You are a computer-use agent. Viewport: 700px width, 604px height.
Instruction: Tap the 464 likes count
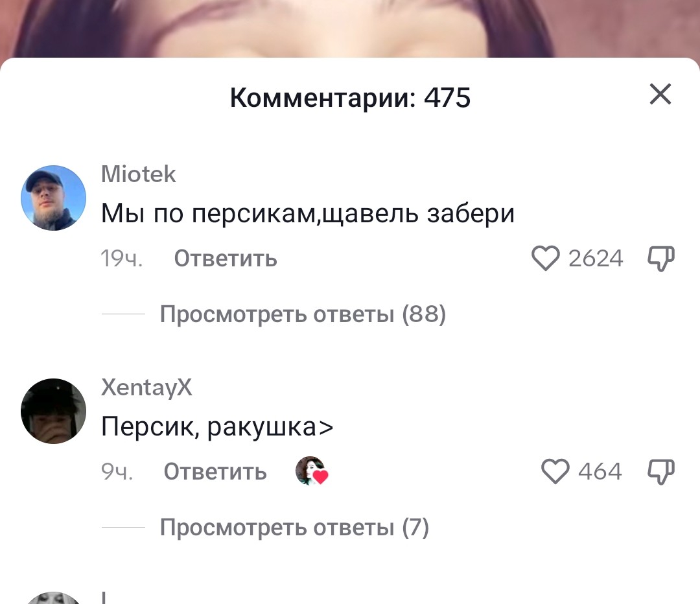[600, 472]
